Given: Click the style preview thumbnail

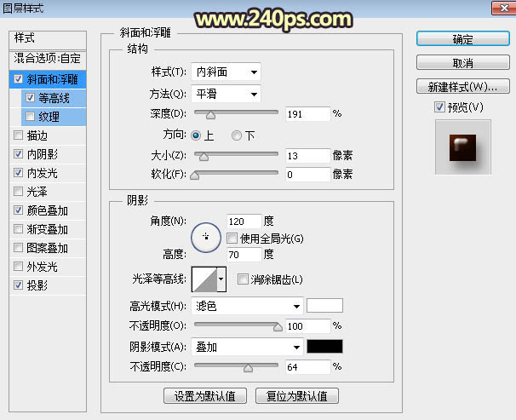Looking at the screenshot, I should tap(462, 147).
